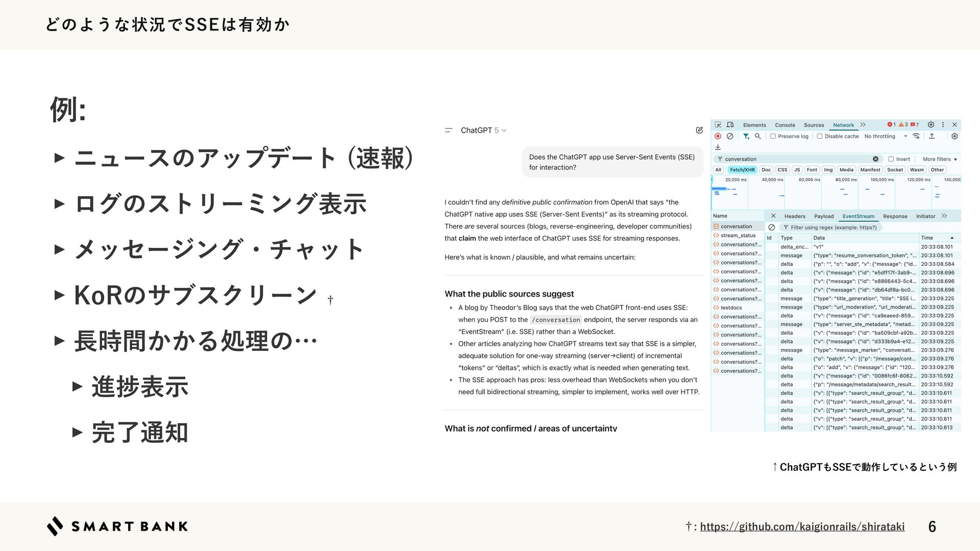Export HAR download arrow icon
Viewport: 980px width, 551px height.
click(718, 147)
